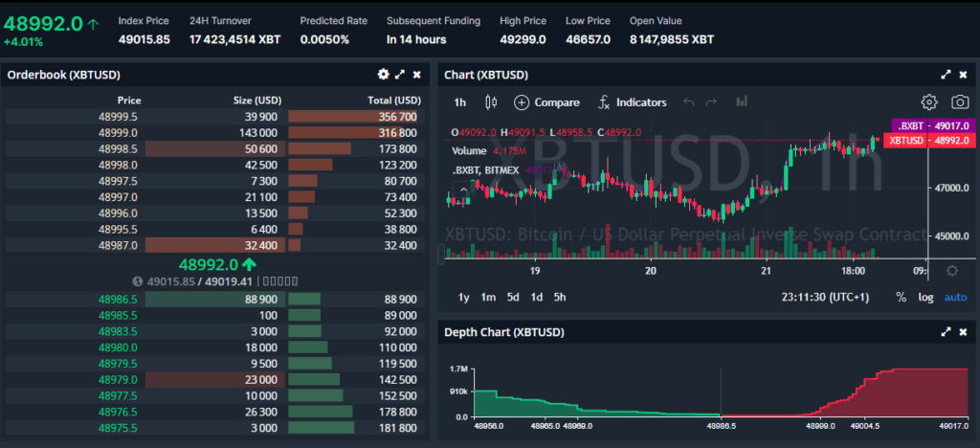Click the High Price value 49299.0
Image resolution: width=980 pixels, height=448 pixels.
523,39
